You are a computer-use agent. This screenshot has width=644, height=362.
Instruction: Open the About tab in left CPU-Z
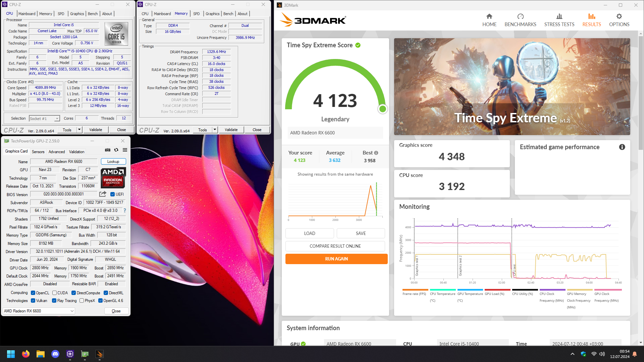pyautogui.click(x=107, y=14)
